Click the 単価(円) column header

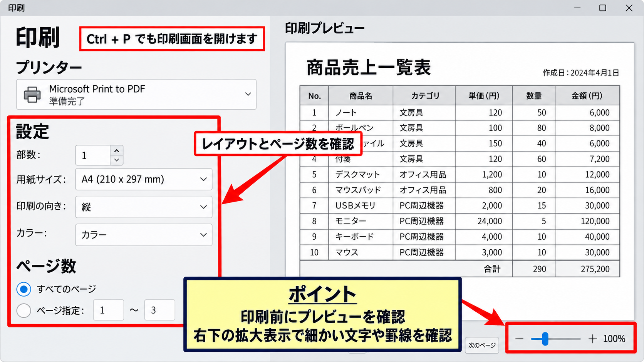click(x=484, y=96)
